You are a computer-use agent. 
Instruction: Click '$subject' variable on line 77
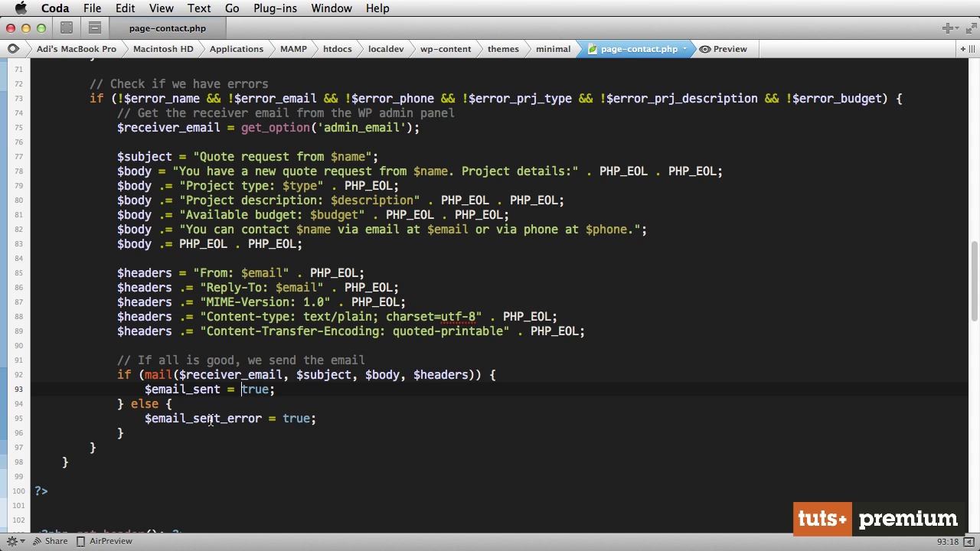145,157
